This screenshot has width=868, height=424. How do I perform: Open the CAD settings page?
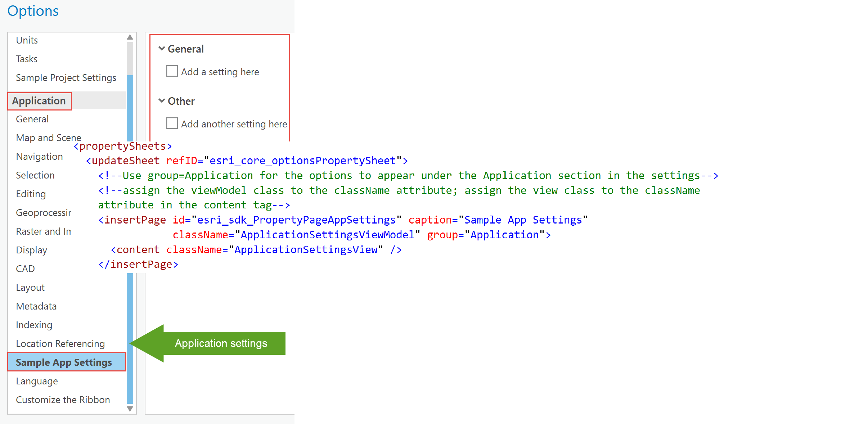[25, 269]
